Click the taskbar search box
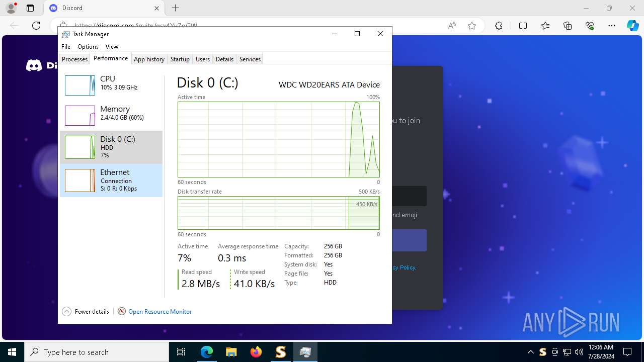Screen dimensions: 644x362 click(x=97, y=352)
